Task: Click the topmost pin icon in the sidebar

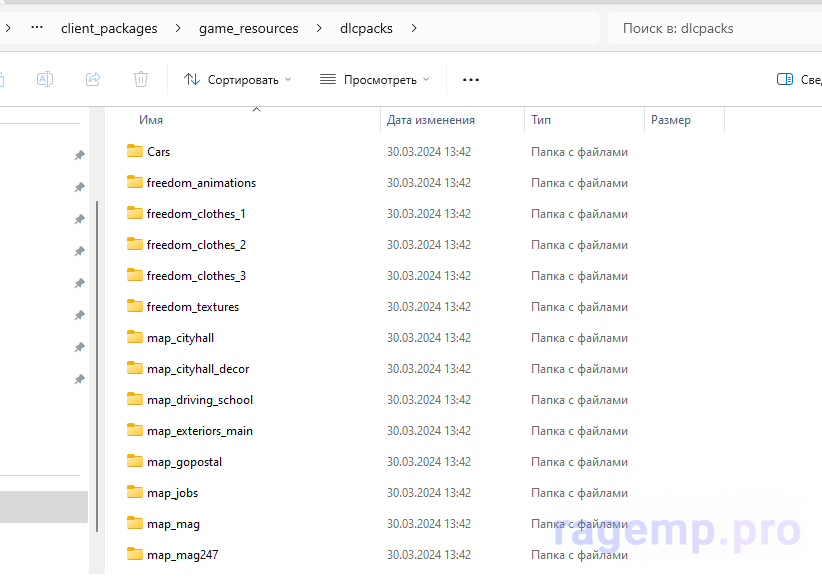Action: click(79, 156)
